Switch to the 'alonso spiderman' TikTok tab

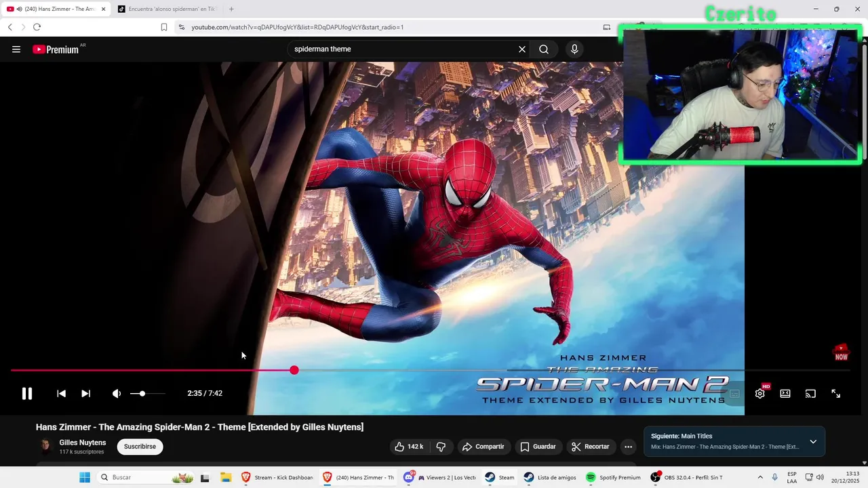click(x=166, y=9)
